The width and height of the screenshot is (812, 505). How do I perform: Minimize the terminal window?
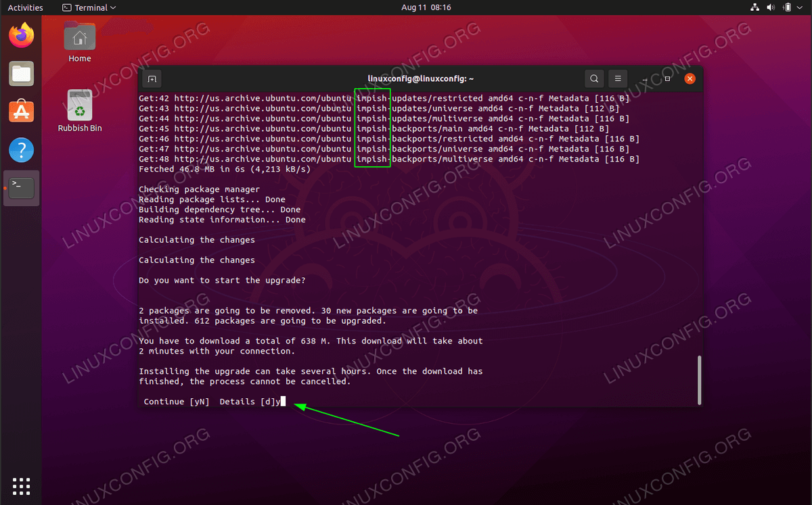(645, 79)
